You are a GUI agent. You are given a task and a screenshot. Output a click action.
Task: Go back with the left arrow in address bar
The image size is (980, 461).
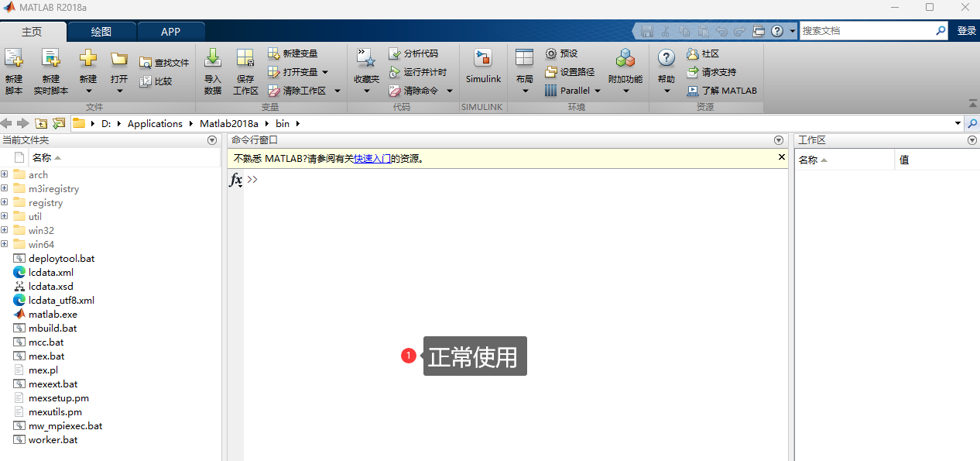[7, 123]
